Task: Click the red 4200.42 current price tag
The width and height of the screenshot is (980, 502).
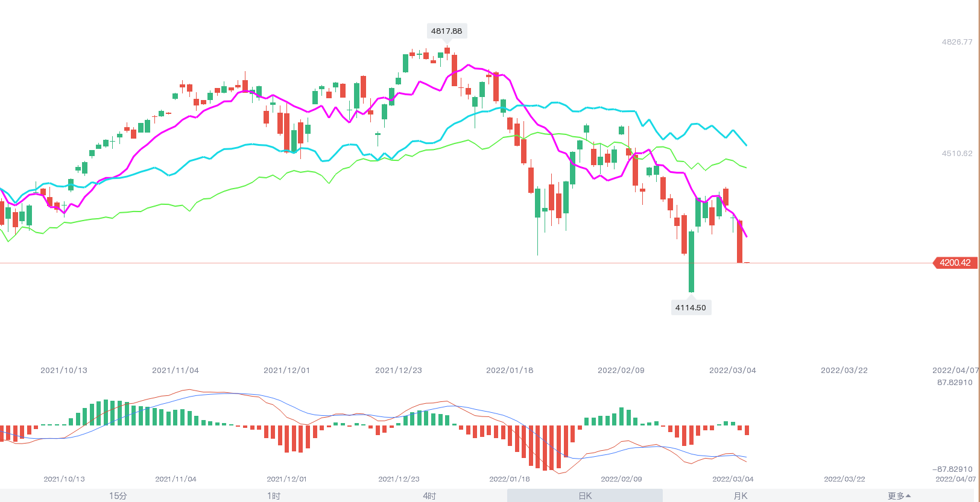Action: [x=955, y=263]
